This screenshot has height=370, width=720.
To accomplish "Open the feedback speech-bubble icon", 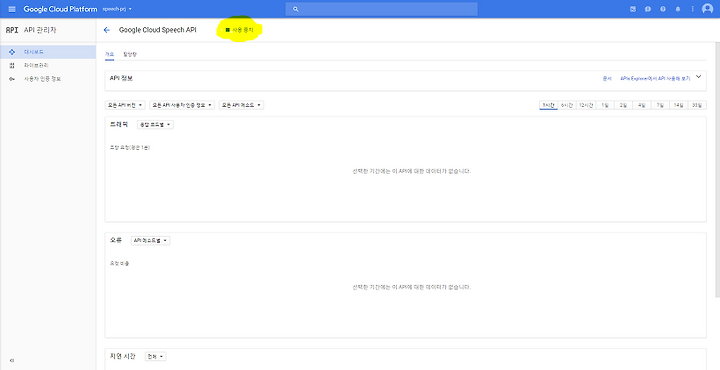I will [647, 9].
